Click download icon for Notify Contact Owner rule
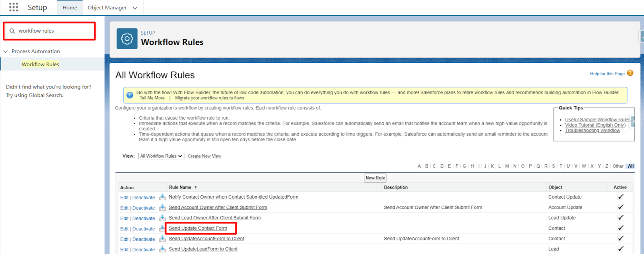This screenshot has height=254, width=644. pos(162,197)
